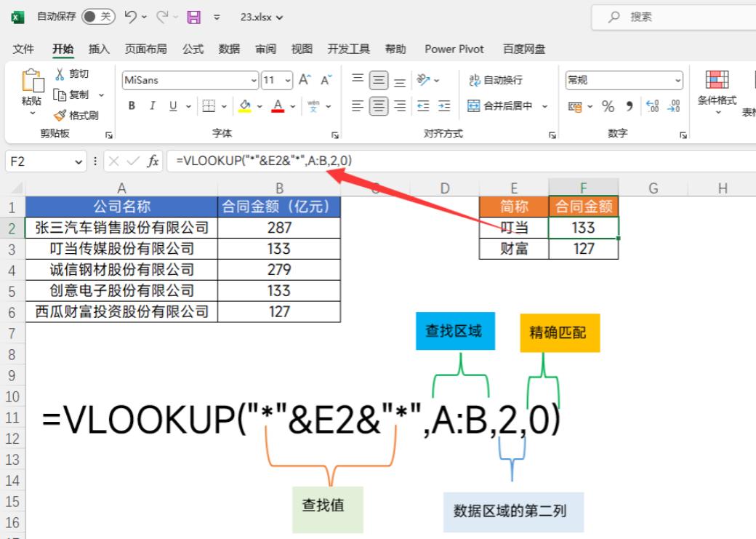Apply the yellow fill color swatch
Screen dimensions: 756x539
(245, 106)
